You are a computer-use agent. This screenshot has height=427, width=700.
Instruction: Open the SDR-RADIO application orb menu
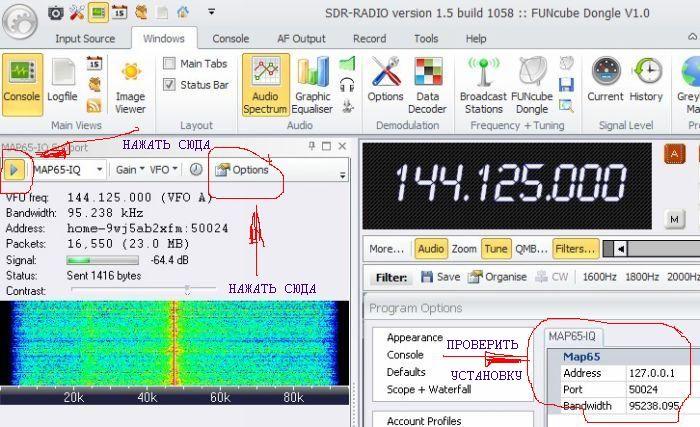tap(20, 21)
